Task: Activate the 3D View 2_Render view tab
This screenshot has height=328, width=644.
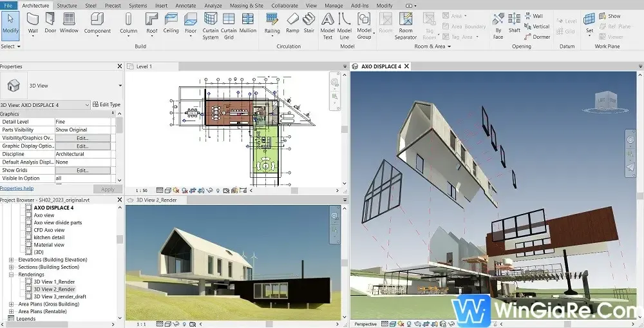Action: pos(156,200)
